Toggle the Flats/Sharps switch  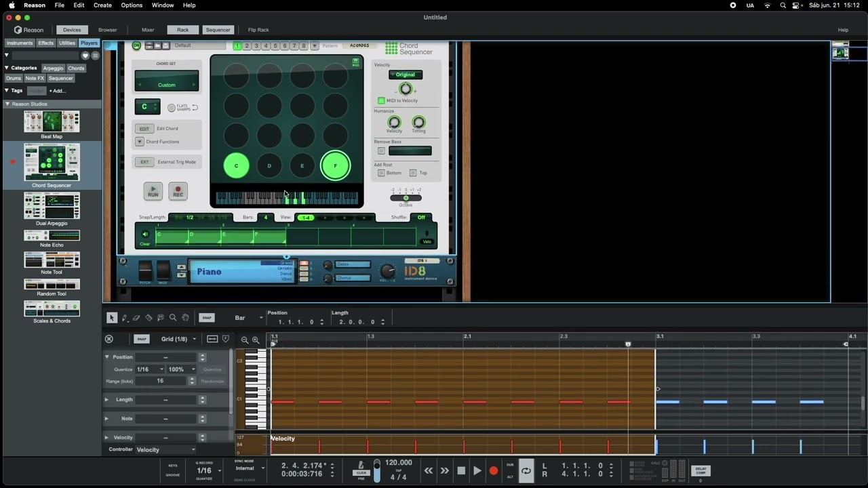click(x=172, y=108)
